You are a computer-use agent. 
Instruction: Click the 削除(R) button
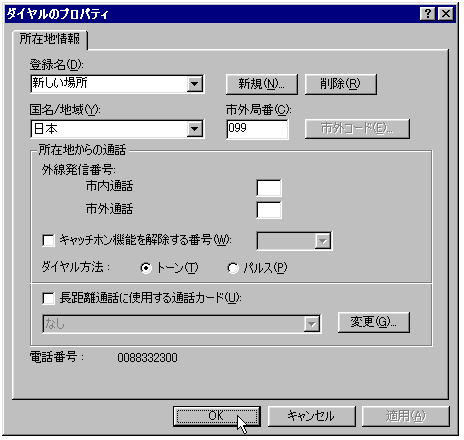[x=341, y=84]
